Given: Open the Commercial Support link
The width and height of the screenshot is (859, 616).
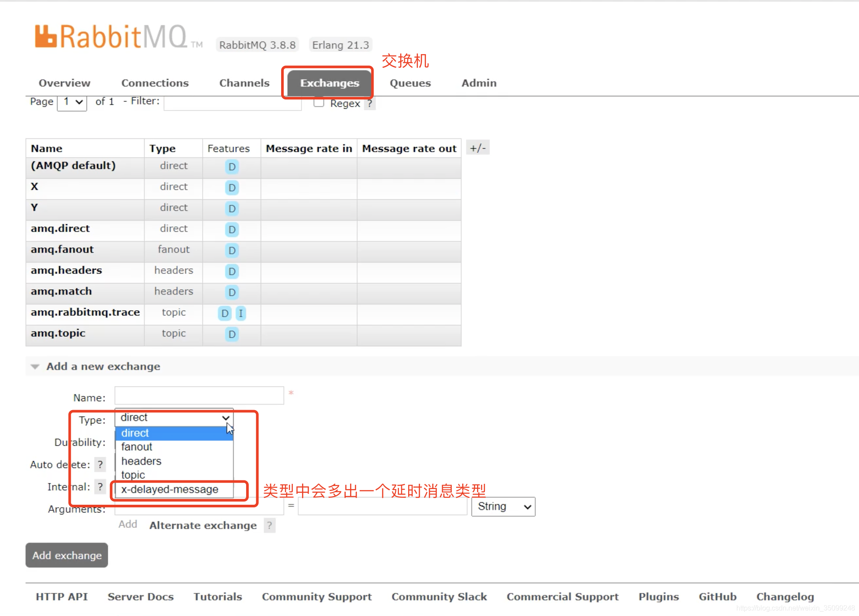Looking at the screenshot, I should [563, 597].
